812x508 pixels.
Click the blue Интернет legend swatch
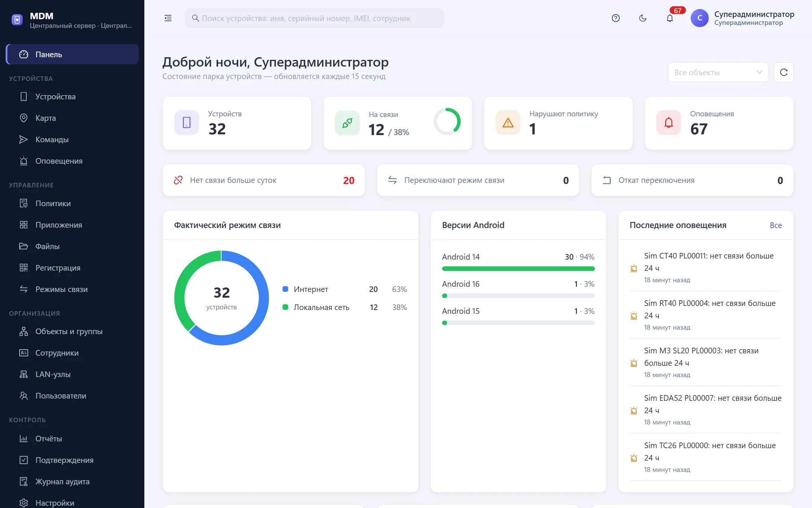pos(285,289)
